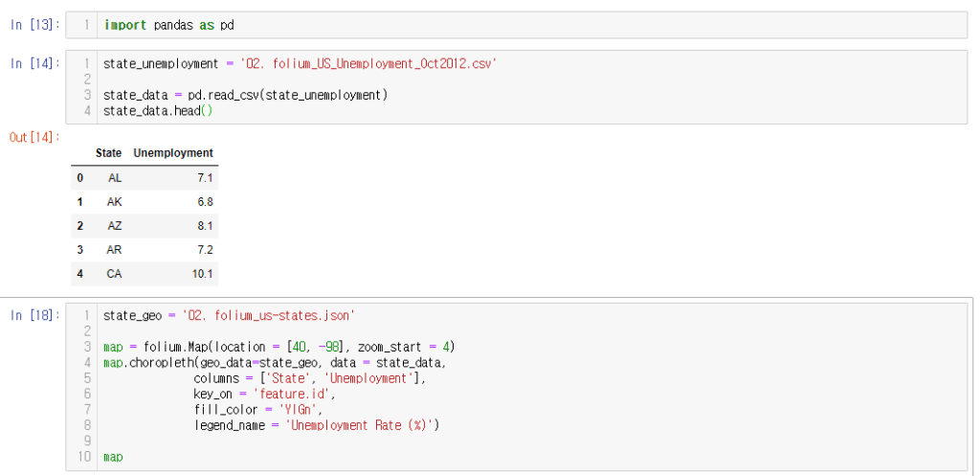Click the 10.1 value in the CA row

202,274
